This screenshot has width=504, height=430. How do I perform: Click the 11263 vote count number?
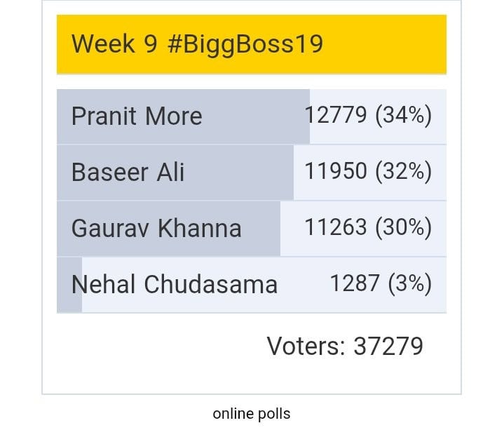click(336, 228)
